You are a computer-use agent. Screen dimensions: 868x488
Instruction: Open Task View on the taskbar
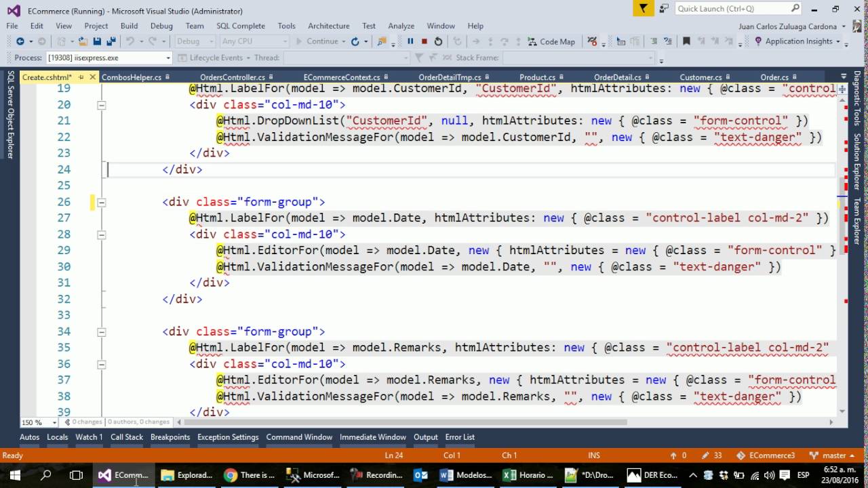[x=77, y=474]
